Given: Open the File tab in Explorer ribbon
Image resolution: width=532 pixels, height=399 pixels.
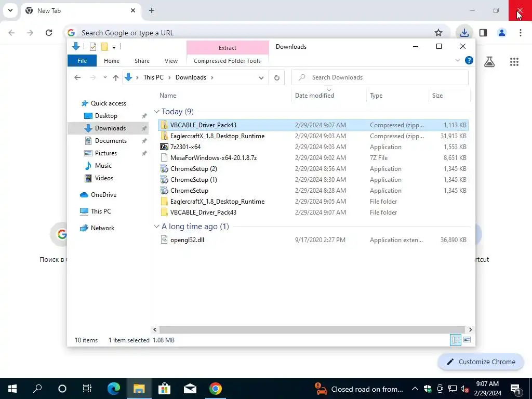Looking at the screenshot, I should pos(82,61).
